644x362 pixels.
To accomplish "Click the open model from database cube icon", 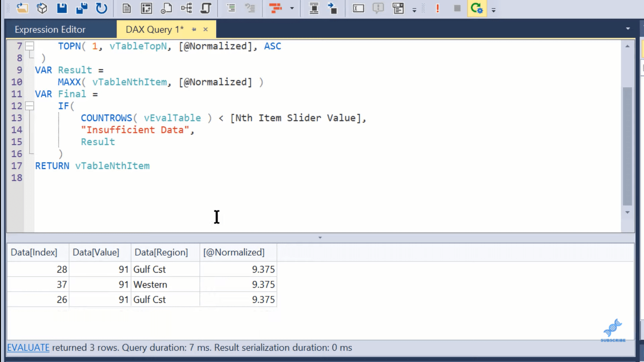I will pyautogui.click(x=42, y=8).
